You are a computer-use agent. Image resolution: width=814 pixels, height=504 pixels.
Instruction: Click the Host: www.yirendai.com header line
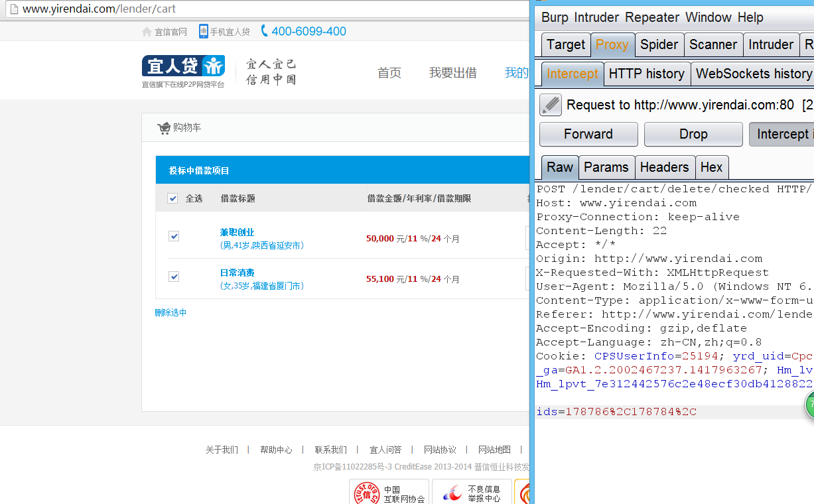[616, 203]
